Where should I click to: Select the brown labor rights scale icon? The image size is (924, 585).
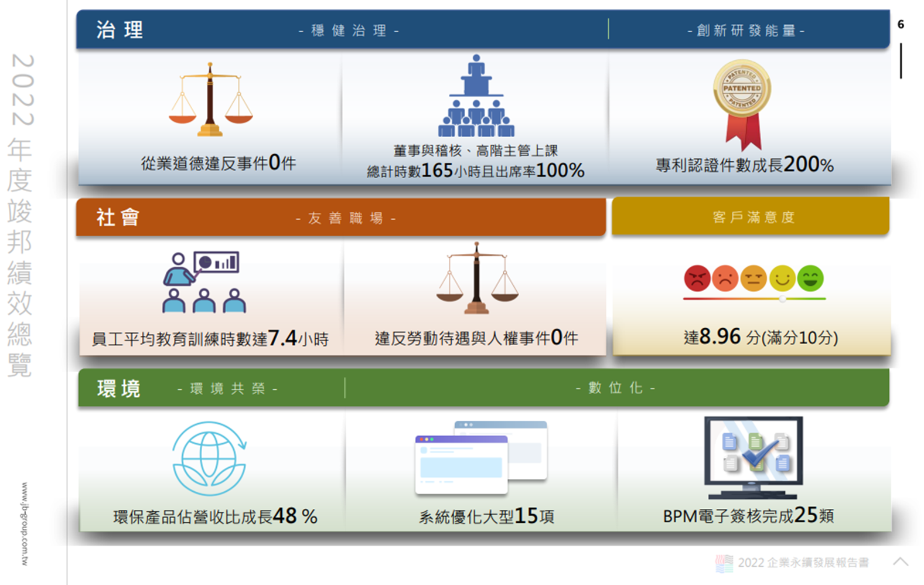tap(477, 278)
